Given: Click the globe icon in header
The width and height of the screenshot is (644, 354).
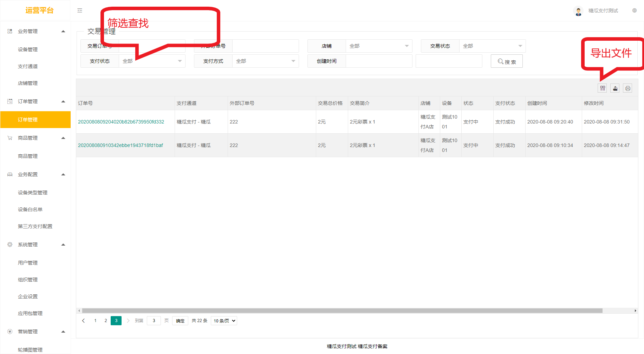Looking at the screenshot, I should click(635, 11).
